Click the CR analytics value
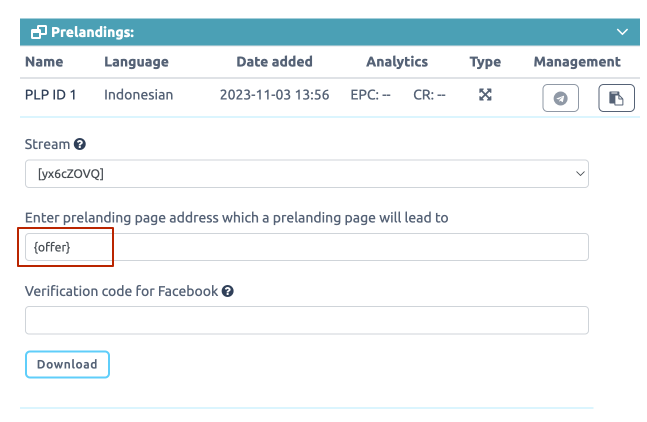Viewport: 647px width, 422px height. (x=429, y=95)
